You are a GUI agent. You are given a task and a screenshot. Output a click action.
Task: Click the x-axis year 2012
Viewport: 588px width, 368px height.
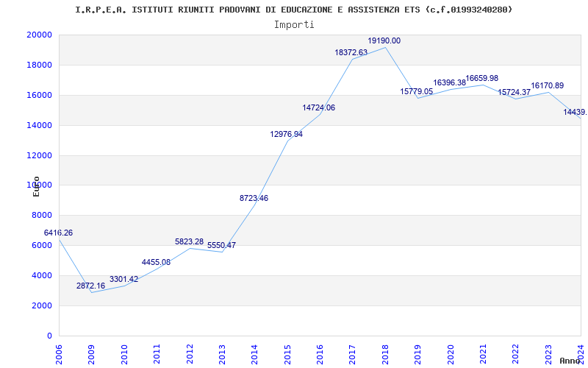[x=190, y=354]
